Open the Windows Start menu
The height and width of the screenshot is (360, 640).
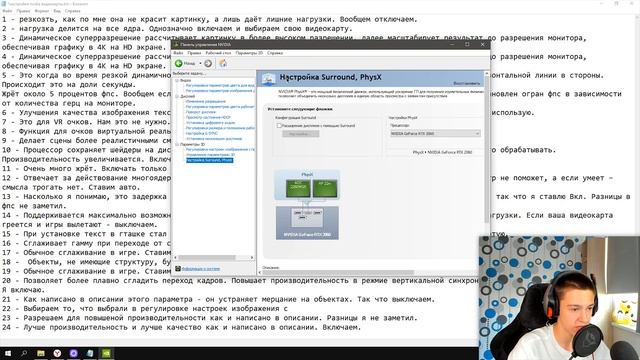coord(8,353)
